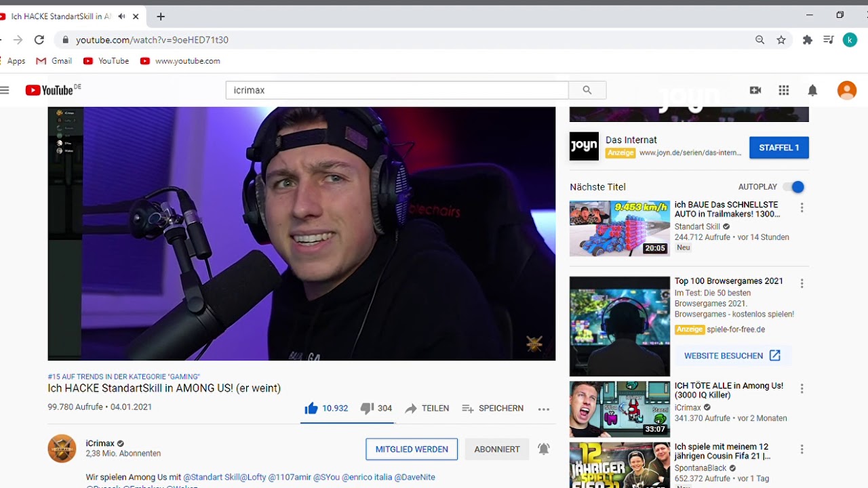Open YouTube notifications bell in header
Viewport: 868px width, 488px height.
pos(812,90)
